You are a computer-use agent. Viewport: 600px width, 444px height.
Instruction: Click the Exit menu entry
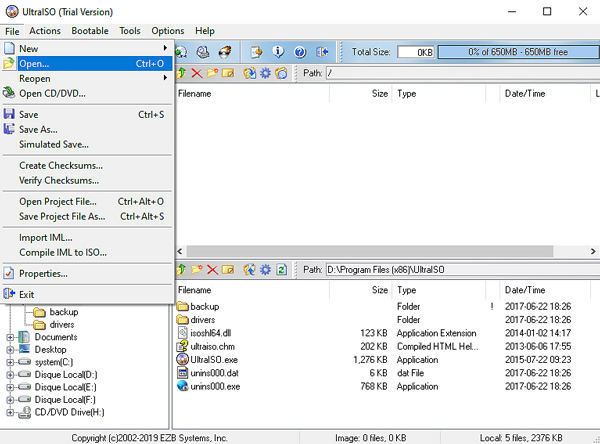click(26, 294)
